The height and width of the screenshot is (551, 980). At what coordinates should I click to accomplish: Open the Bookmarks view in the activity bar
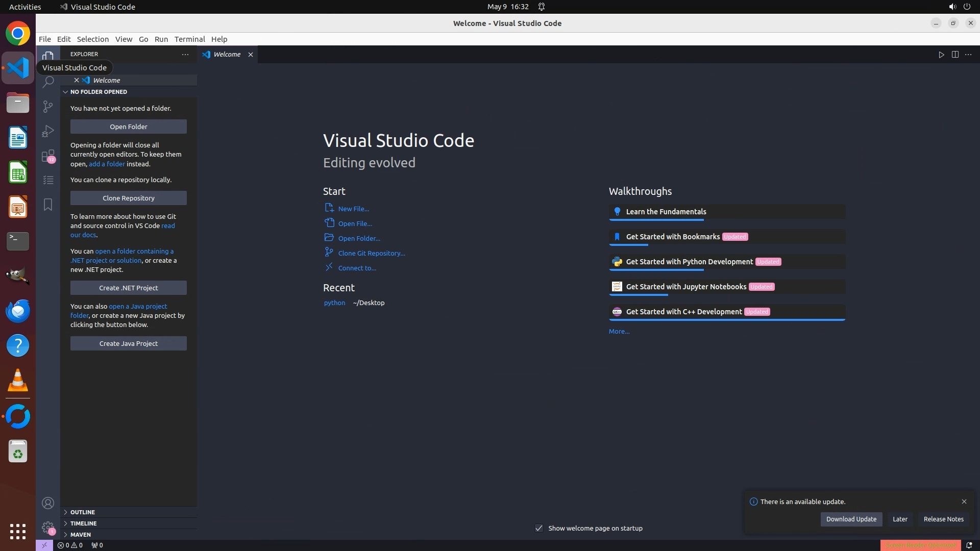48,205
